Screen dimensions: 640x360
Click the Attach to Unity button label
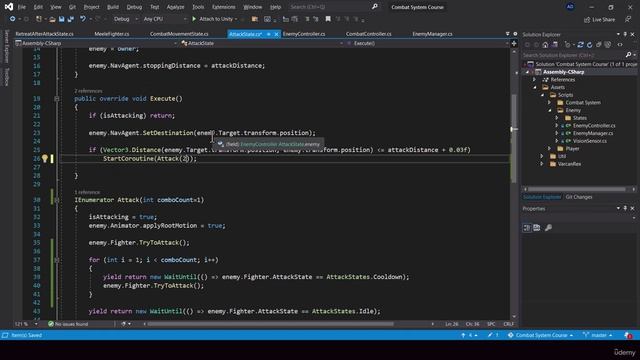coord(216,19)
